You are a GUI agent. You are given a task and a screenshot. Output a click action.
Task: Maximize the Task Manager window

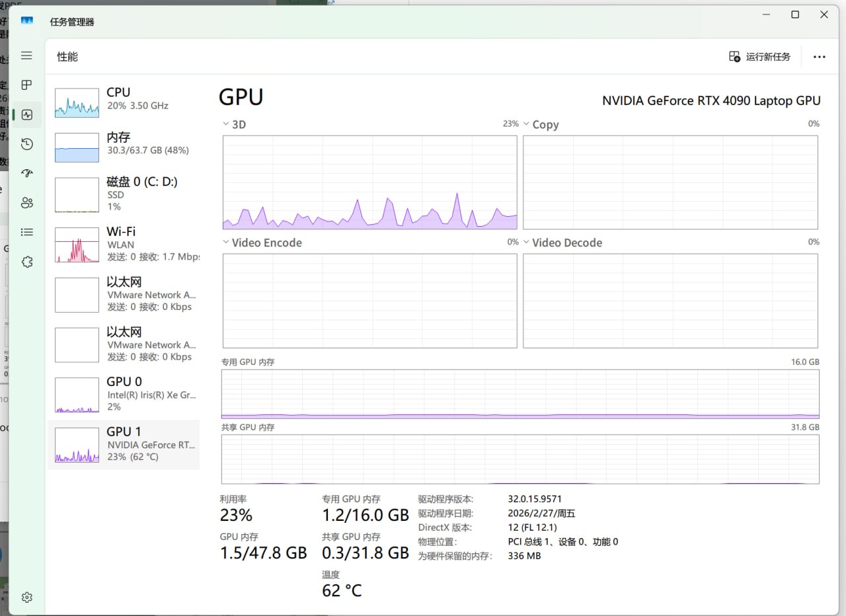pyautogui.click(x=795, y=15)
